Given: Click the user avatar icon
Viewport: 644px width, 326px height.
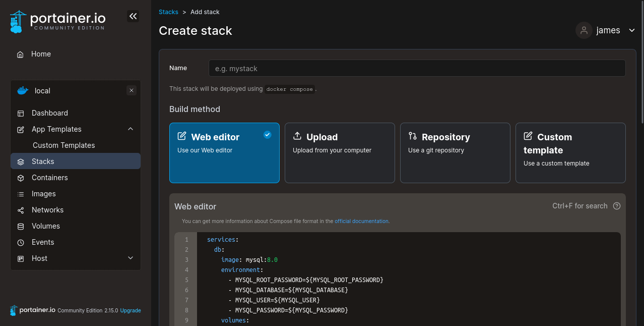Looking at the screenshot, I should click(584, 30).
